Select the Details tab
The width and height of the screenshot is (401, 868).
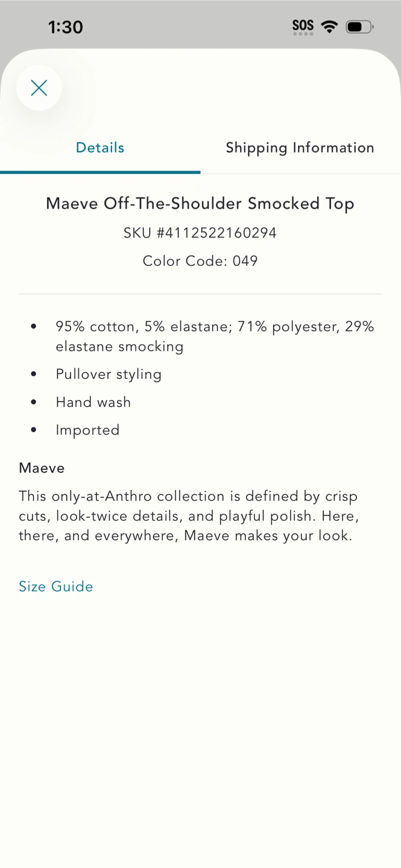click(100, 148)
